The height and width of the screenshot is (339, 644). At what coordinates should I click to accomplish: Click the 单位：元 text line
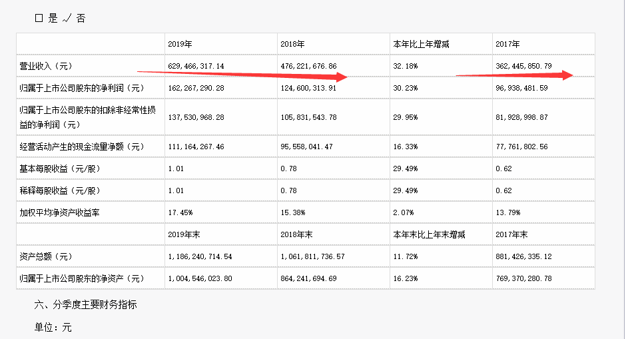[53, 328]
